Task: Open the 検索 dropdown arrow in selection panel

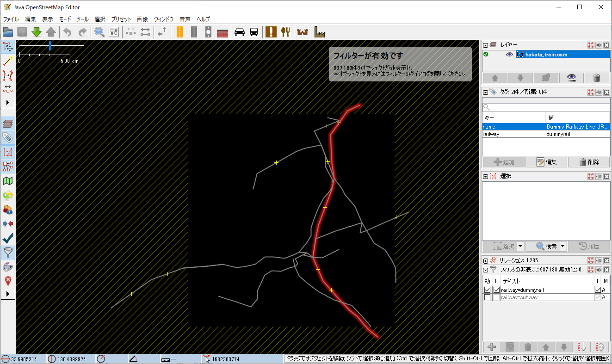Action: [x=563, y=247]
